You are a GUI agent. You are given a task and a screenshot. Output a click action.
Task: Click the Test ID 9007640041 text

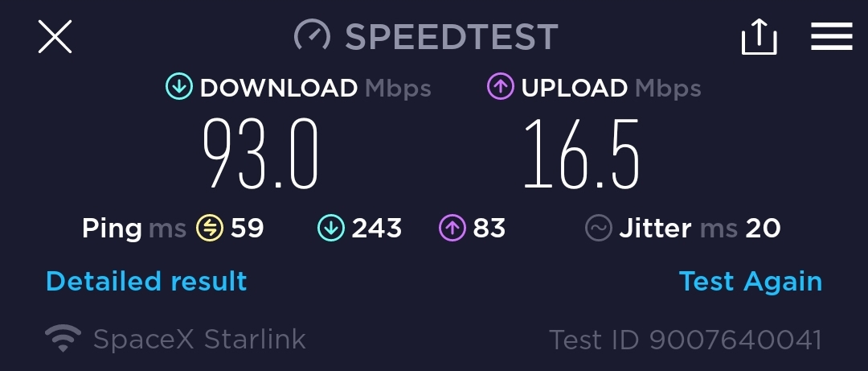tap(686, 340)
